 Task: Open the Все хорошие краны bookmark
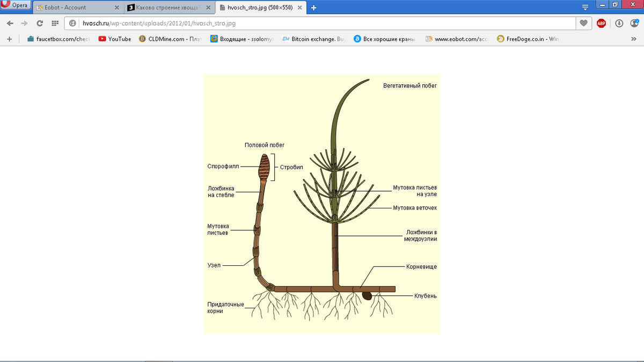tap(385, 39)
